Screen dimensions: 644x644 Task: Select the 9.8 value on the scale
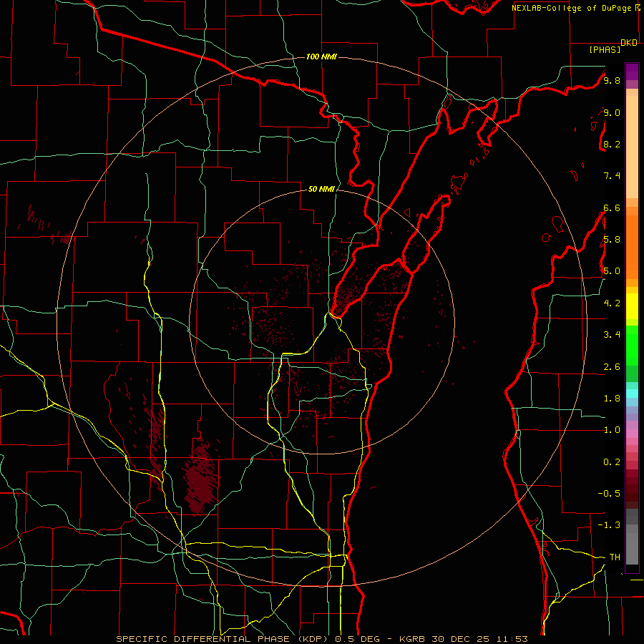point(612,80)
